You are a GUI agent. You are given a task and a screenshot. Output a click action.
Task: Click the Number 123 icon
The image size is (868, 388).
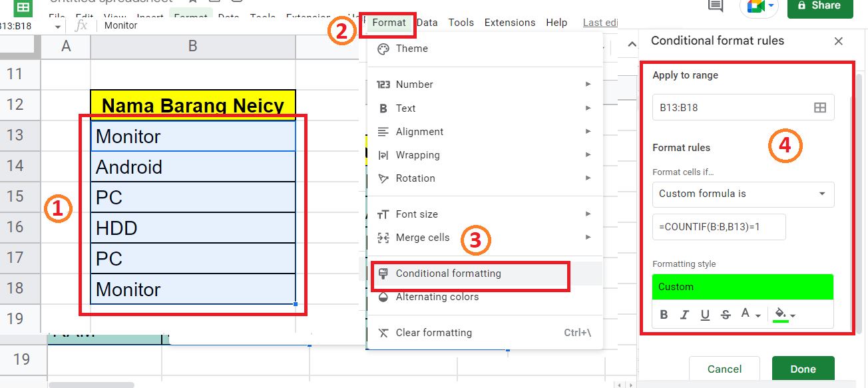(x=383, y=85)
